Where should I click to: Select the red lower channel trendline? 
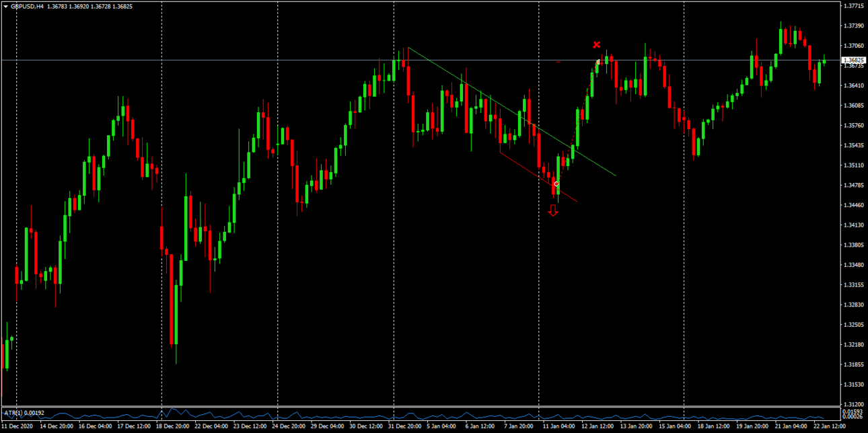[x=538, y=177]
